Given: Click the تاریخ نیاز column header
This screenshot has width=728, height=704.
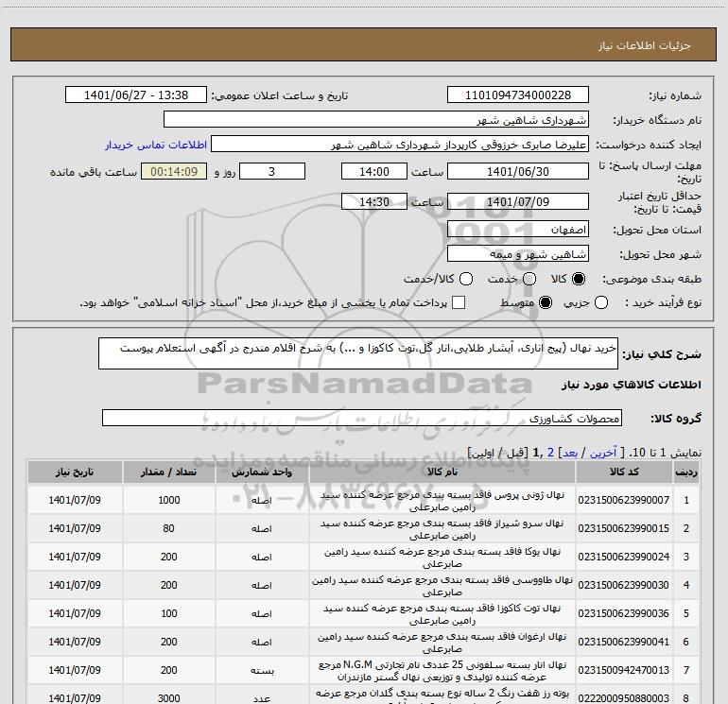Looking at the screenshot, I should pos(75,472).
